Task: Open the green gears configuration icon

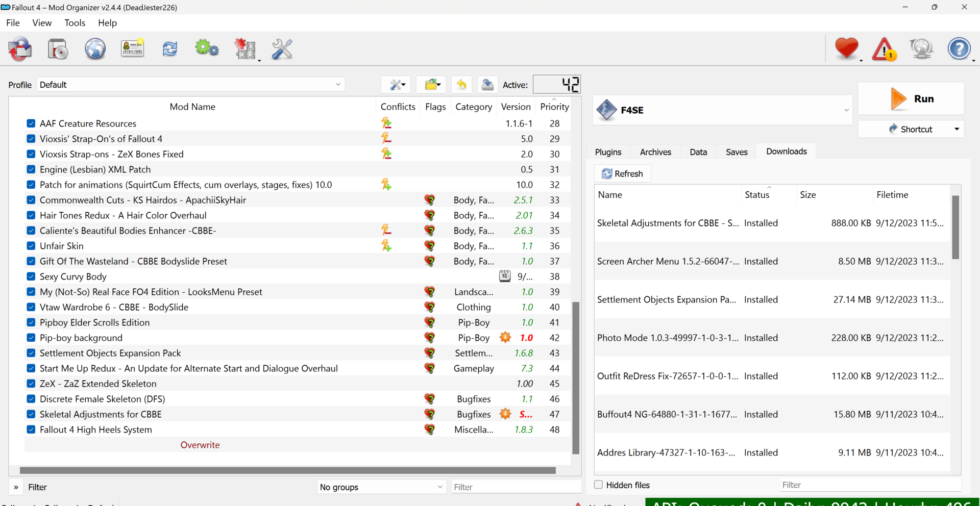Action: pyautogui.click(x=207, y=48)
